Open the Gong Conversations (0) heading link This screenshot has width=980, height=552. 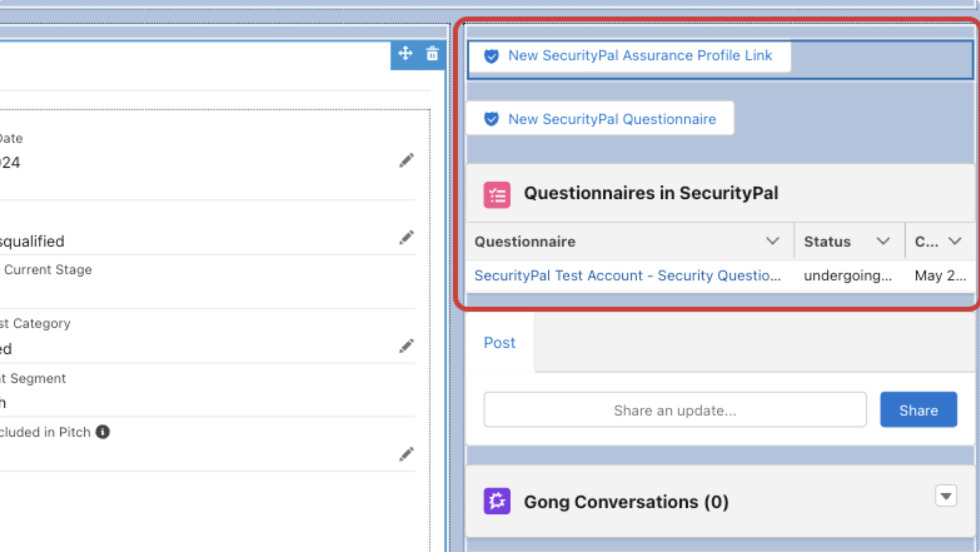[626, 502]
